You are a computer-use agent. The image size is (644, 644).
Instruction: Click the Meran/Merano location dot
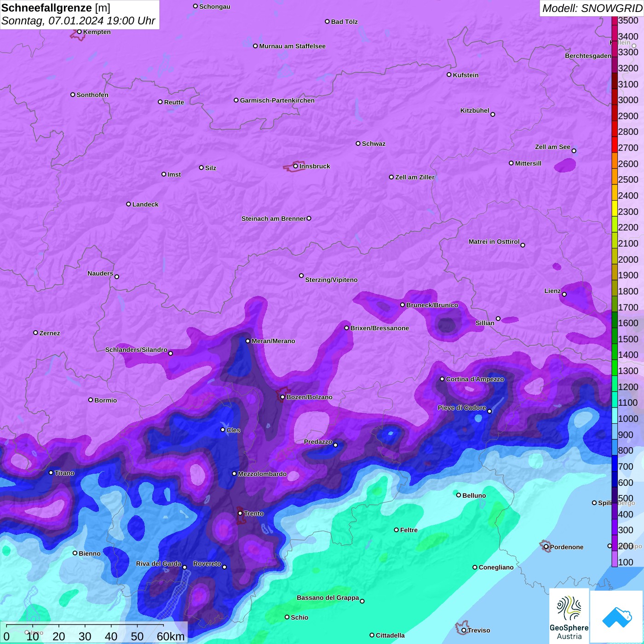click(247, 341)
